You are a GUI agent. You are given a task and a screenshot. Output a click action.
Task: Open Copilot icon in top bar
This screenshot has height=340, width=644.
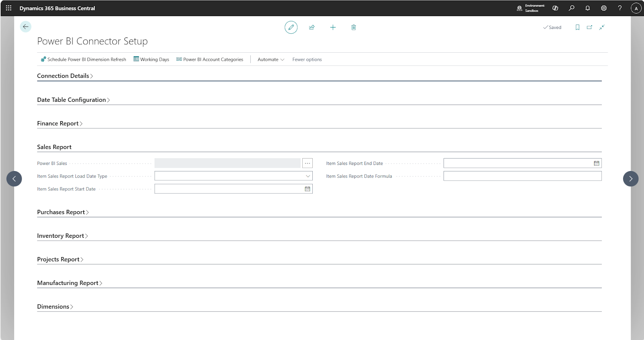pyautogui.click(x=555, y=8)
